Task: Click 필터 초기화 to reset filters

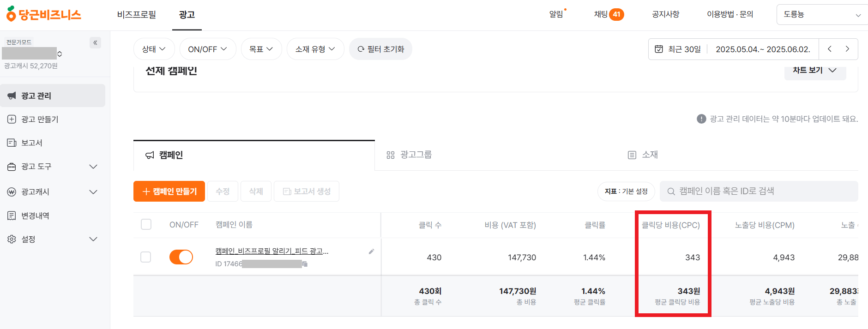Action: [x=380, y=48]
